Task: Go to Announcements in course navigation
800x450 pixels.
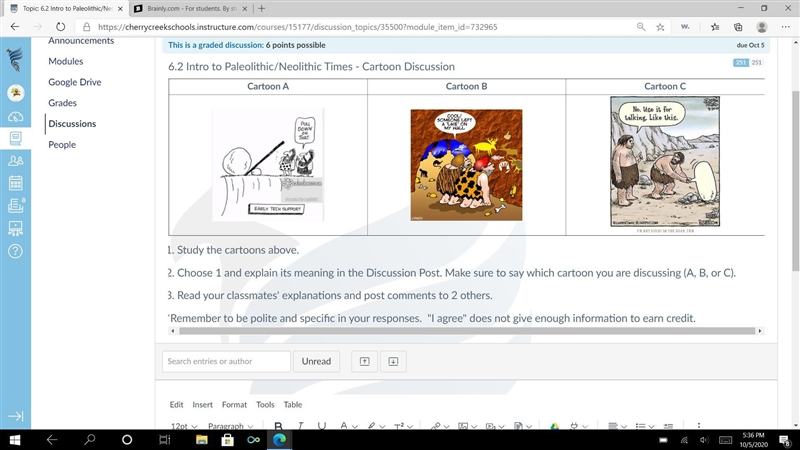Action: (81, 41)
